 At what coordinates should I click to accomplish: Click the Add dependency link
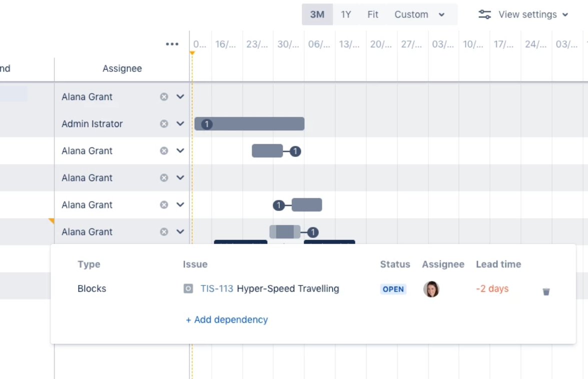[227, 319]
